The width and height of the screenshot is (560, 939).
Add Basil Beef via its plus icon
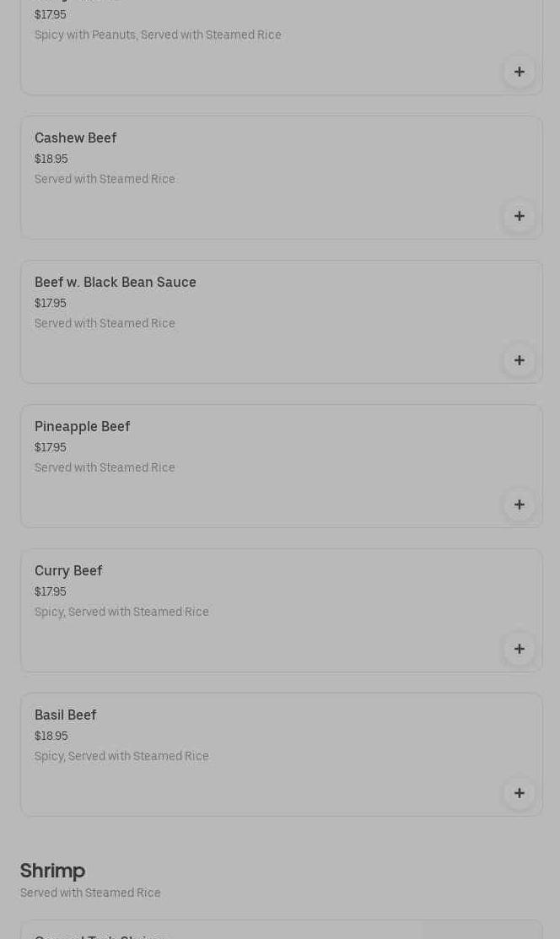tap(520, 793)
